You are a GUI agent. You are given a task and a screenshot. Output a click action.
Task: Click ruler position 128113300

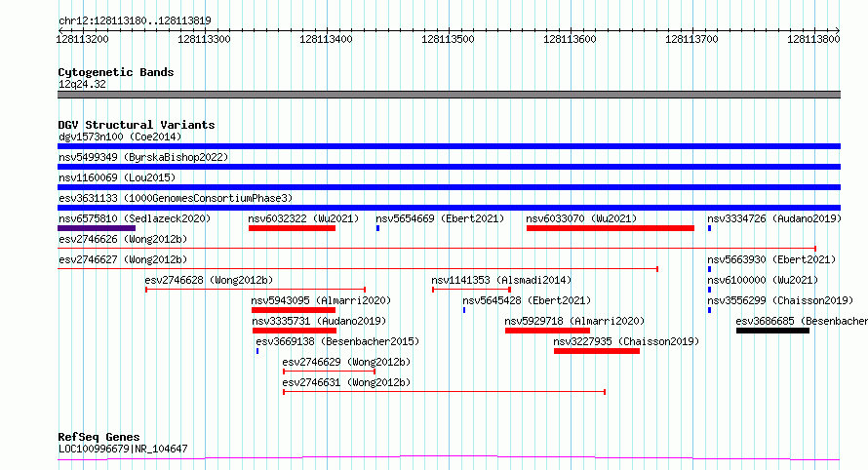tap(204, 39)
